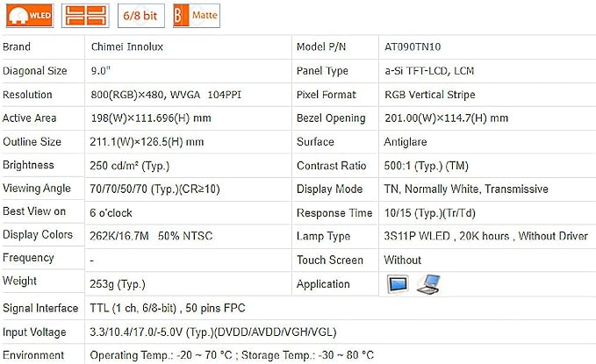Click the Weight label
The width and height of the screenshot is (596, 364).
(x=20, y=282)
